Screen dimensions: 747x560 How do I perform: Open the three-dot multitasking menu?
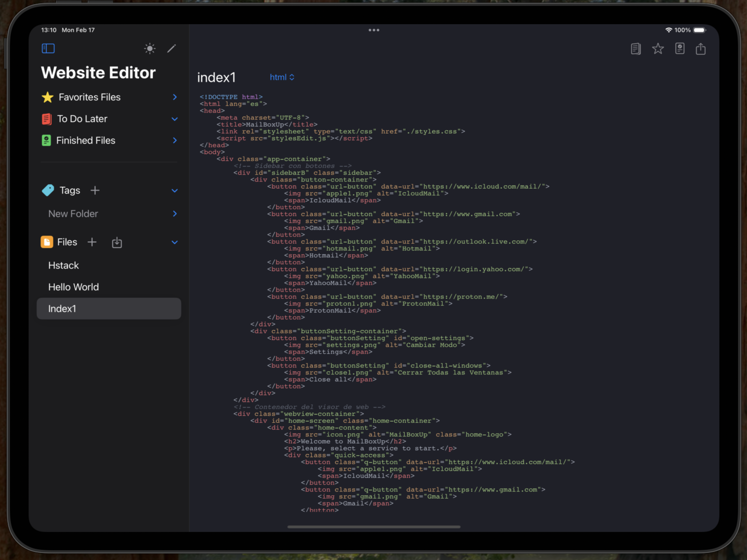pos(373,30)
